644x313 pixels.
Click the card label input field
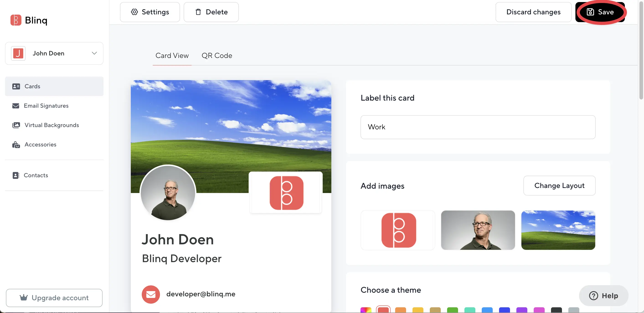477,127
